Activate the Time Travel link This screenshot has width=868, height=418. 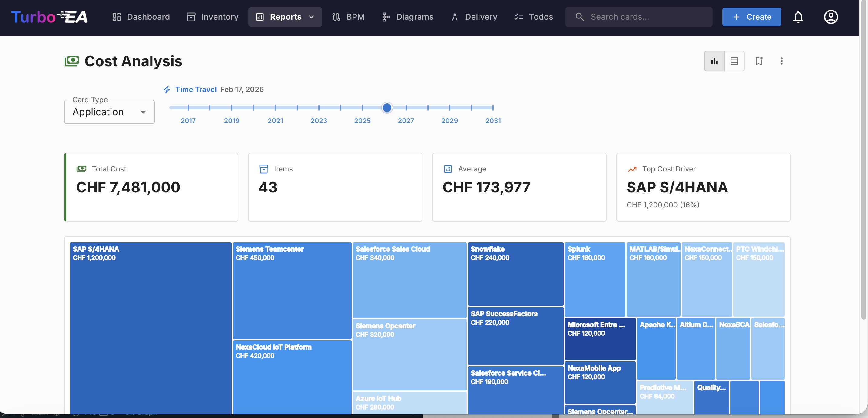[196, 89]
